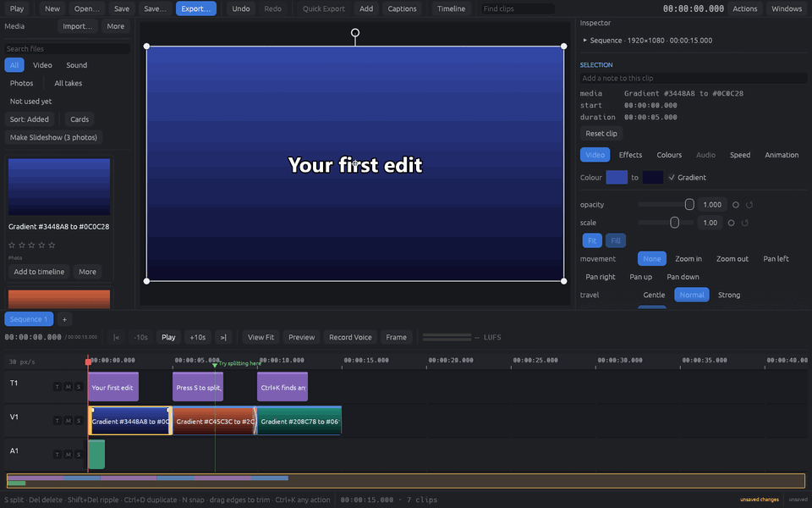Click the green 'Try splitting here' marker
Screen dimensions: 812x508
215,365
